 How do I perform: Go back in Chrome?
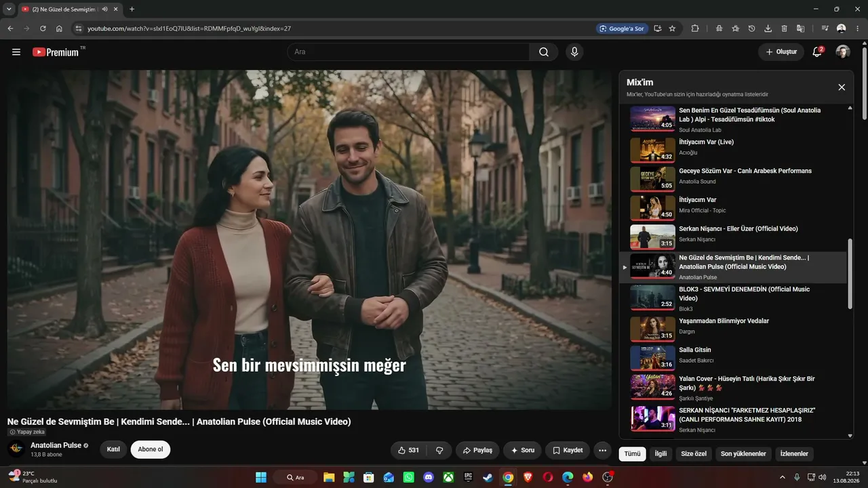10,28
